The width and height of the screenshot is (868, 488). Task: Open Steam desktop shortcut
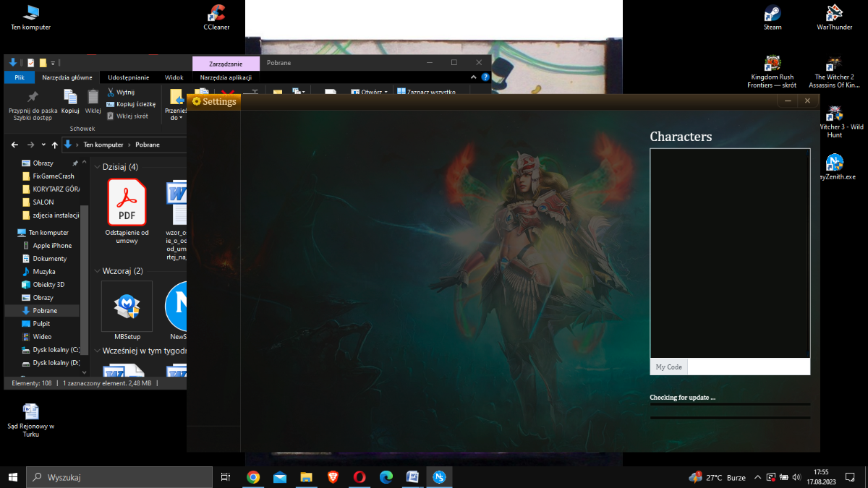pyautogui.click(x=773, y=17)
